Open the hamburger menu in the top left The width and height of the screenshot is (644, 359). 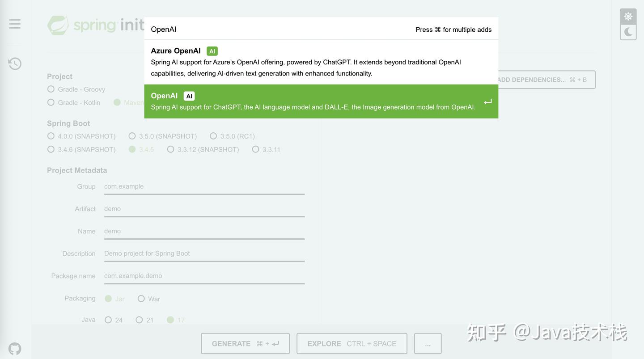coord(14,23)
